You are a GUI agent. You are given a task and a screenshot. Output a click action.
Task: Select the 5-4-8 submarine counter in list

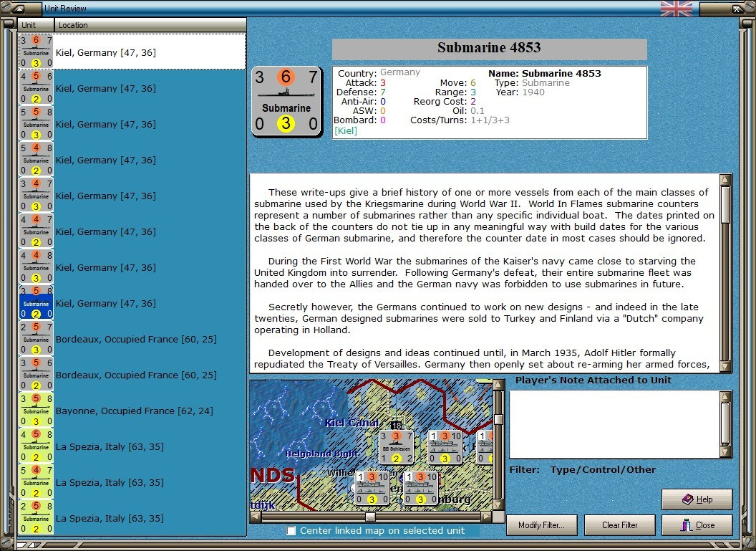37,159
